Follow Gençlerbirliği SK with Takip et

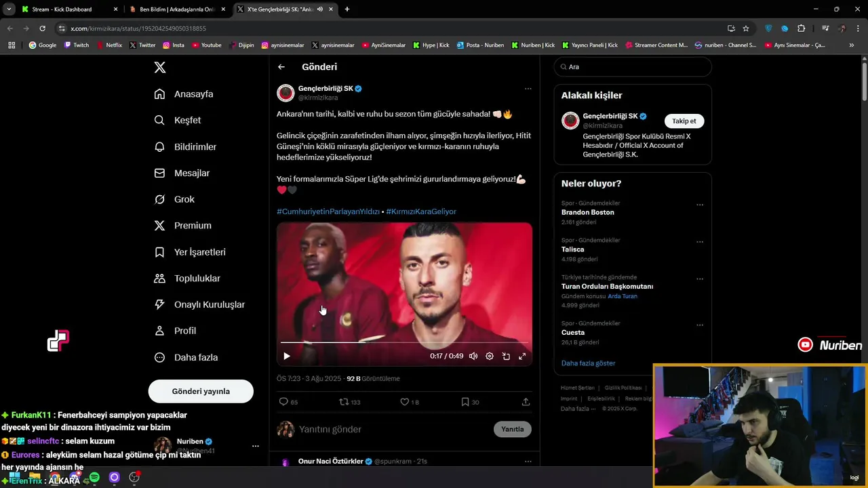(684, 121)
